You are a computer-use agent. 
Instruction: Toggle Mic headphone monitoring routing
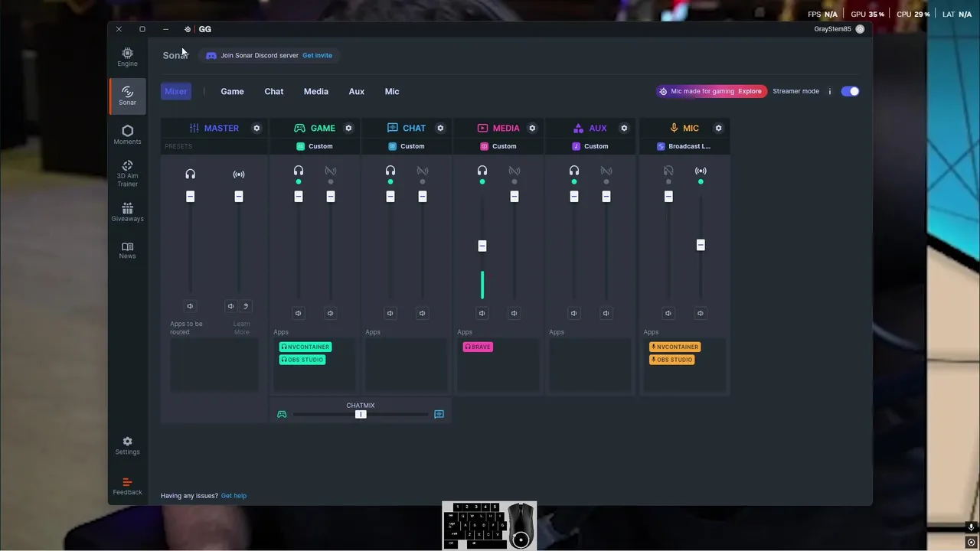click(x=668, y=171)
